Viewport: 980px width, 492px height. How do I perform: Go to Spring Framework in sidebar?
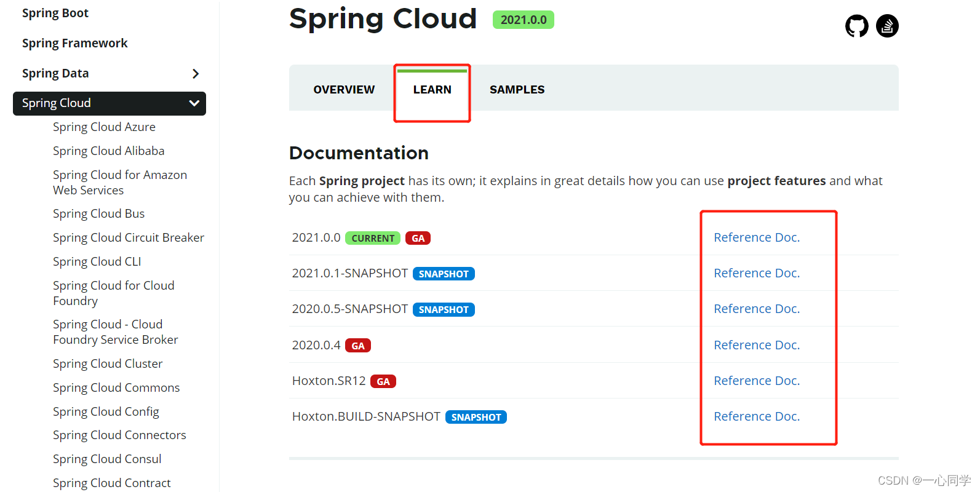coord(75,43)
